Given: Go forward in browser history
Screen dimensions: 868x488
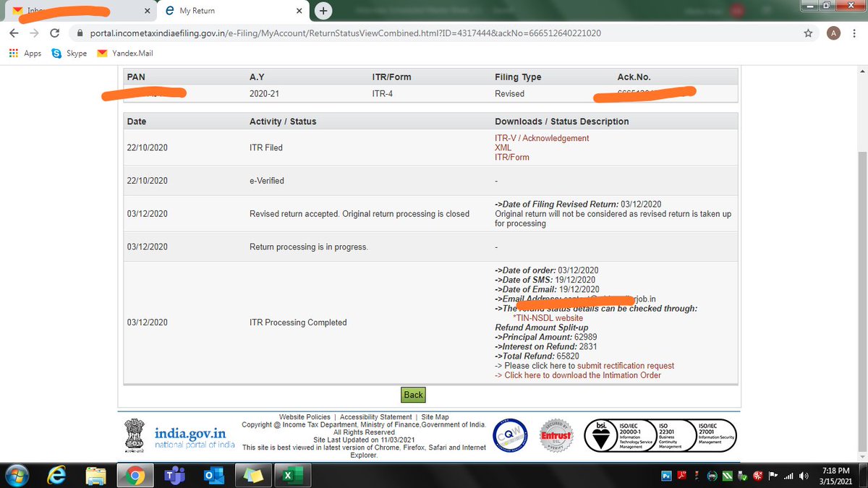Looking at the screenshot, I should click(34, 33).
